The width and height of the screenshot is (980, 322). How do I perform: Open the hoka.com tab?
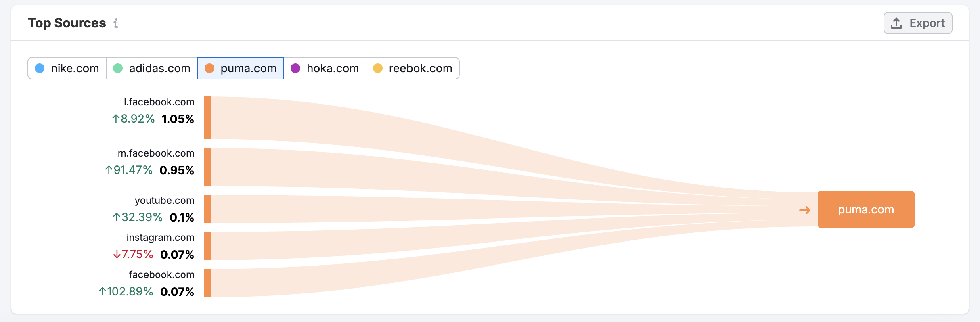[x=325, y=68]
